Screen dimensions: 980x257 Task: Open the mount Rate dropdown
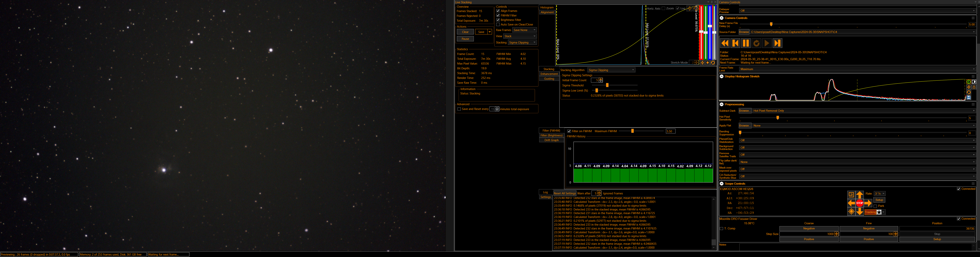(x=880, y=193)
